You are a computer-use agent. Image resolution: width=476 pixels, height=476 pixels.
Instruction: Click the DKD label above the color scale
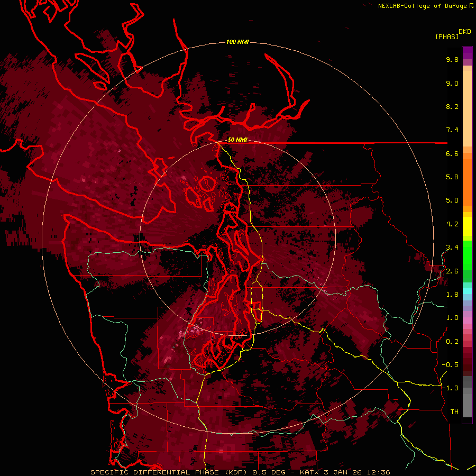coord(465,32)
